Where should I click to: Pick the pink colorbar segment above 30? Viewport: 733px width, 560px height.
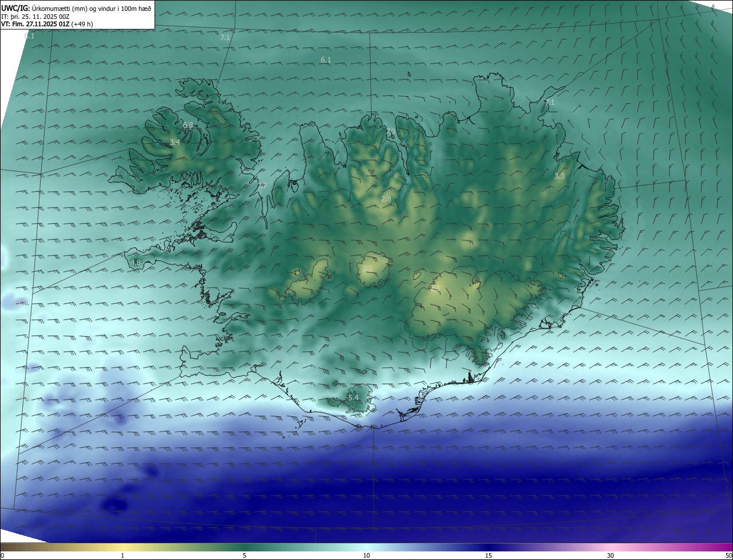coord(610,547)
